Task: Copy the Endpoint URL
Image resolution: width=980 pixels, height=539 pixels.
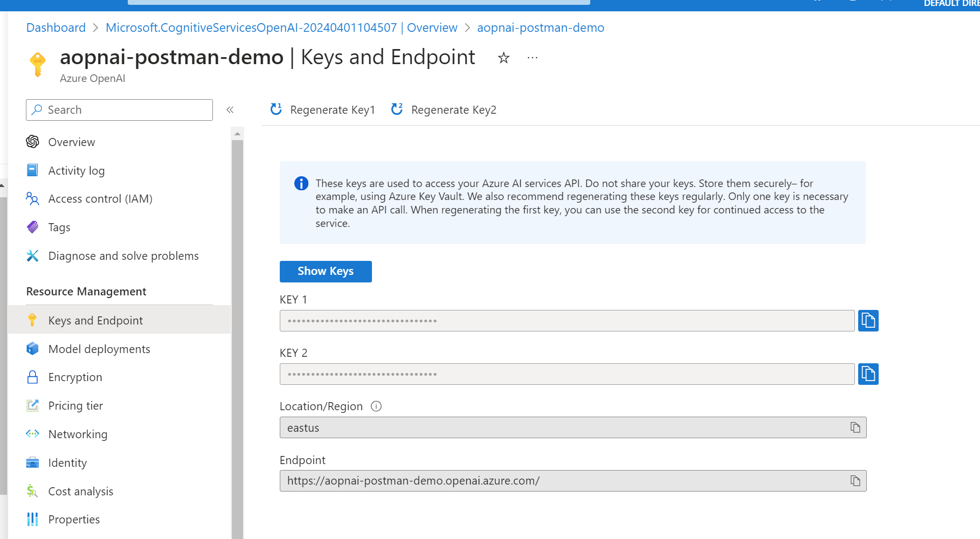Action: point(855,481)
